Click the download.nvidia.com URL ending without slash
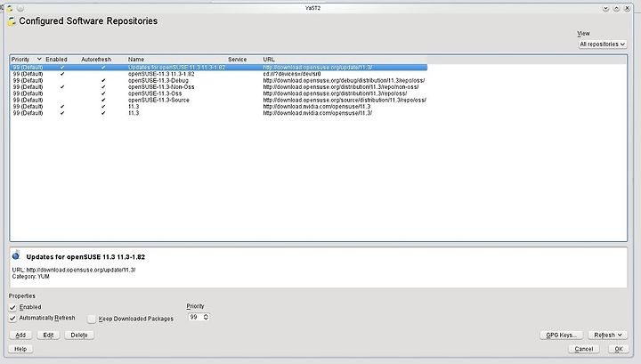 click(x=316, y=107)
